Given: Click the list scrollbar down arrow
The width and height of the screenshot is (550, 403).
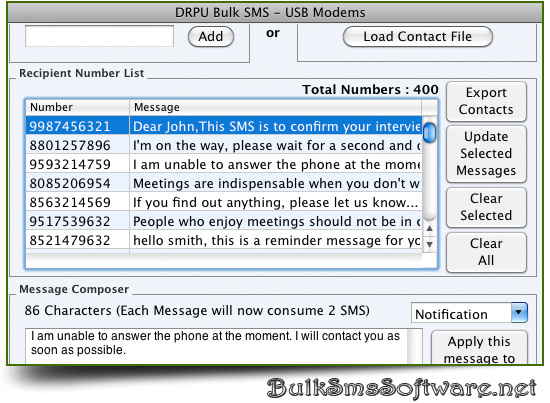Looking at the screenshot, I should 430,244.
